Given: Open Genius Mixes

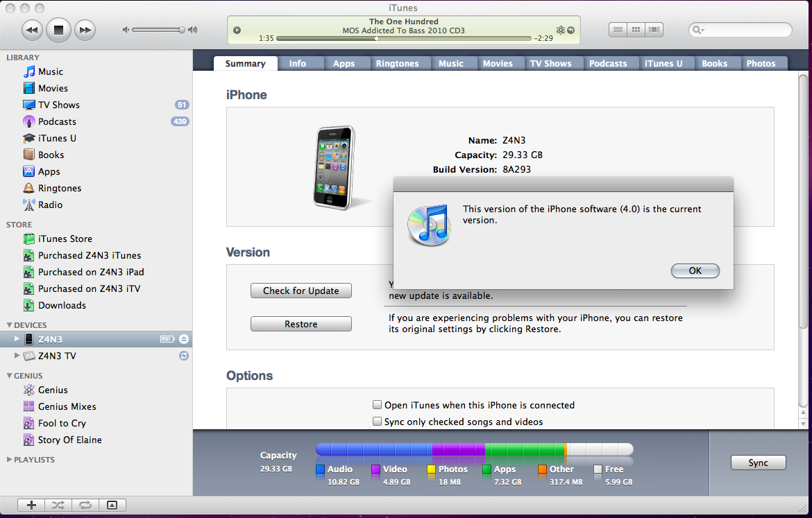Looking at the screenshot, I should (x=67, y=406).
